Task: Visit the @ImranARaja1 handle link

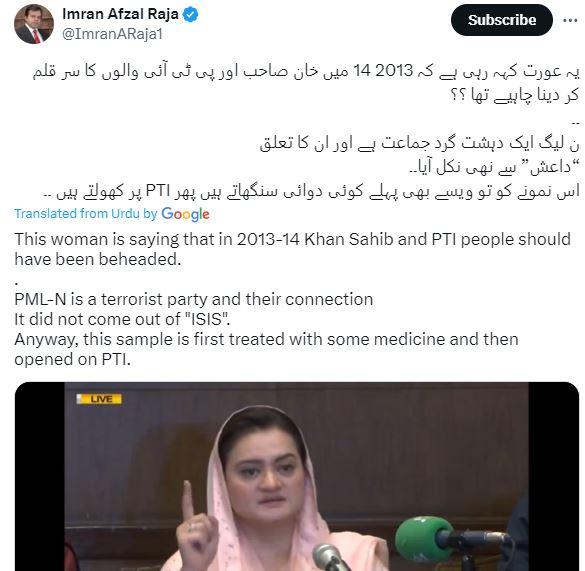Action: tap(112, 34)
